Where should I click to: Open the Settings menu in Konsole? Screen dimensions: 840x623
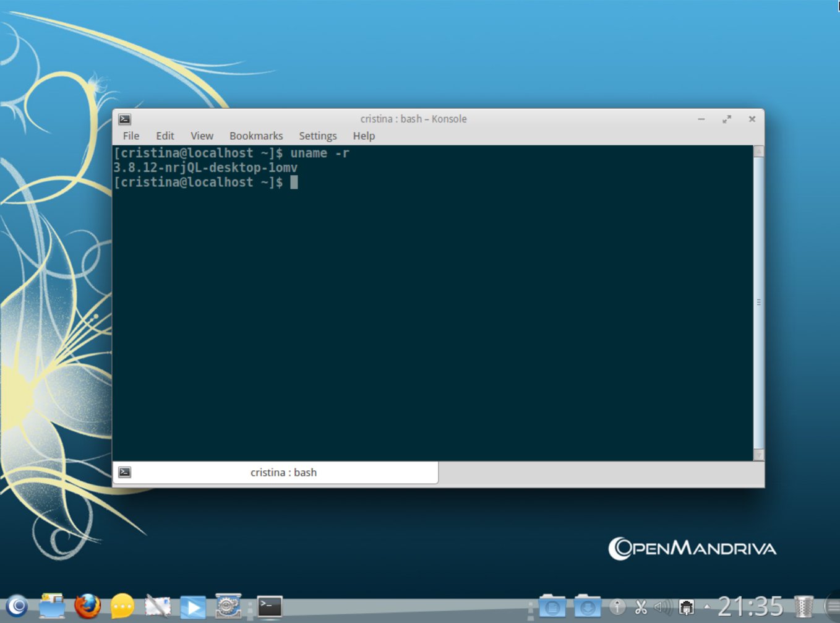[x=317, y=135]
